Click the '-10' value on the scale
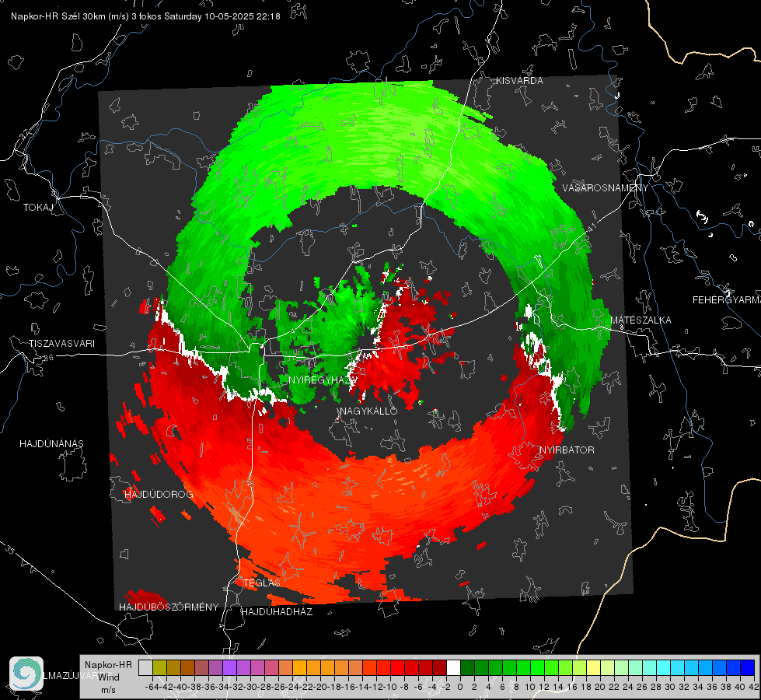This screenshot has width=761, height=700. coord(390,687)
